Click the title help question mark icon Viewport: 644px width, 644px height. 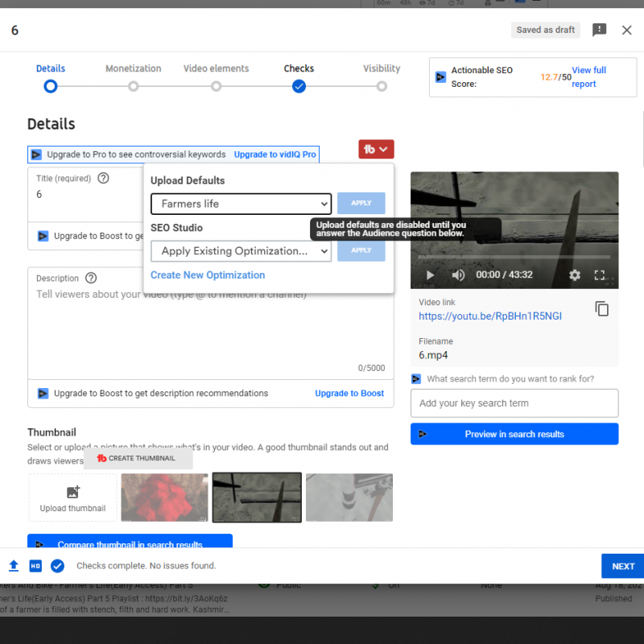[103, 179]
